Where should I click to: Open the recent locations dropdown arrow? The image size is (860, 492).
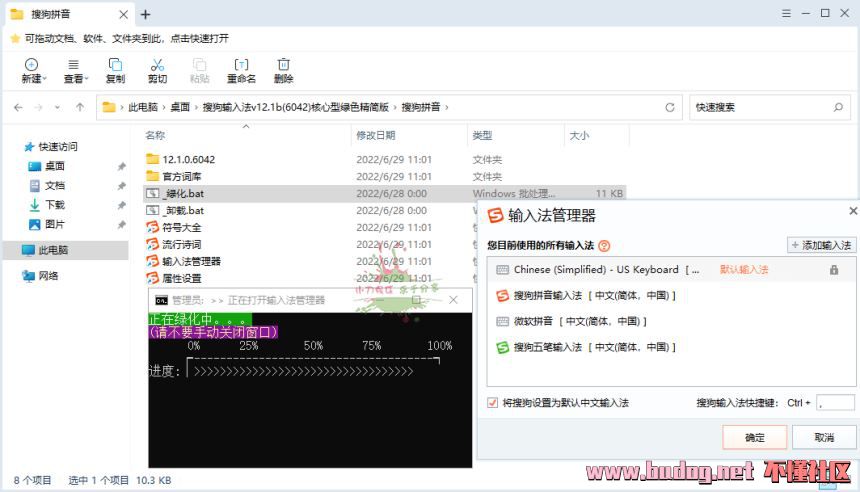click(x=58, y=108)
